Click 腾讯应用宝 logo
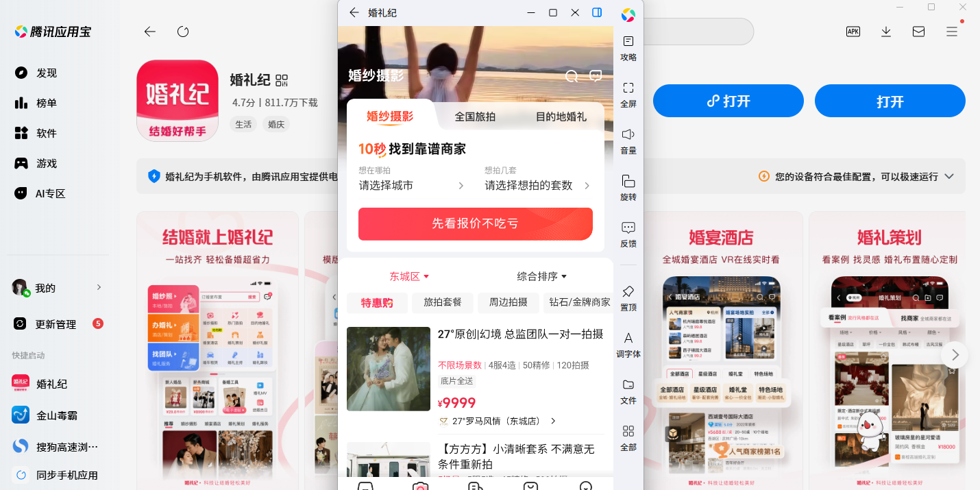 coord(53,32)
